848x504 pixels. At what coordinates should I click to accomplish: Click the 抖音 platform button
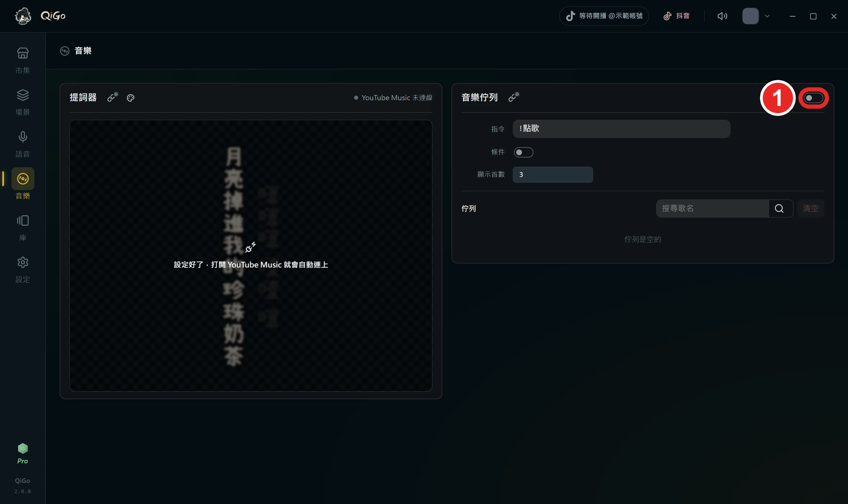(x=676, y=16)
